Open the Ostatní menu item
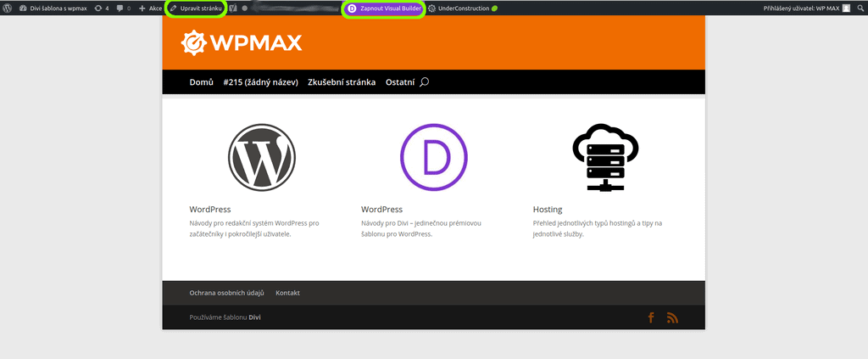The image size is (868, 359). tap(400, 82)
